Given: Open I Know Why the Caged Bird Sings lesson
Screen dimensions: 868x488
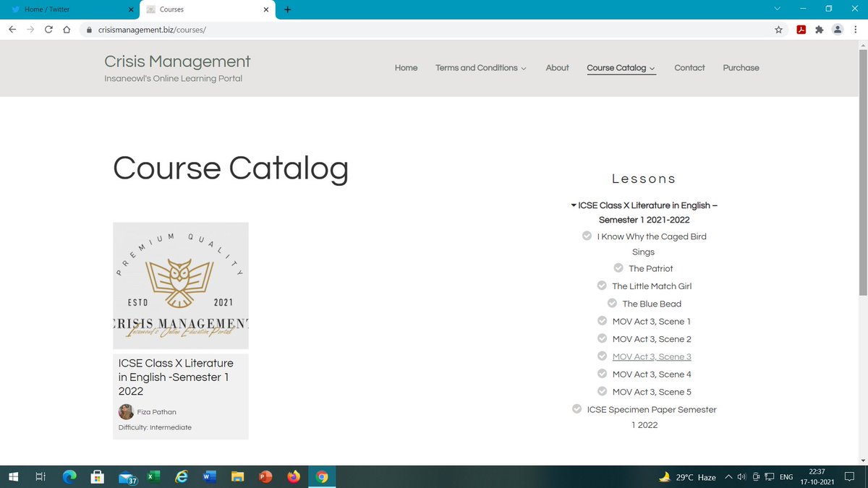Looking at the screenshot, I should (x=652, y=244).
